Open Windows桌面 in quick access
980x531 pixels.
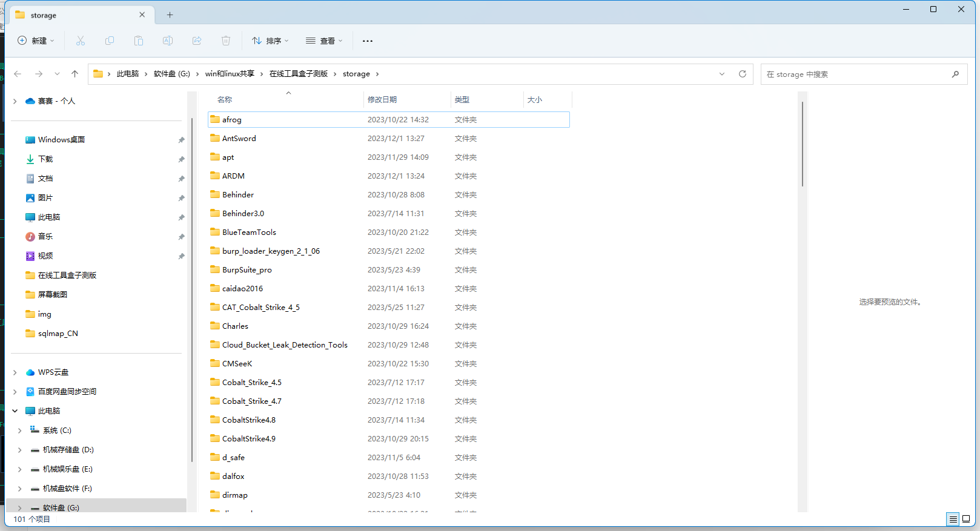tap(61, 140)
